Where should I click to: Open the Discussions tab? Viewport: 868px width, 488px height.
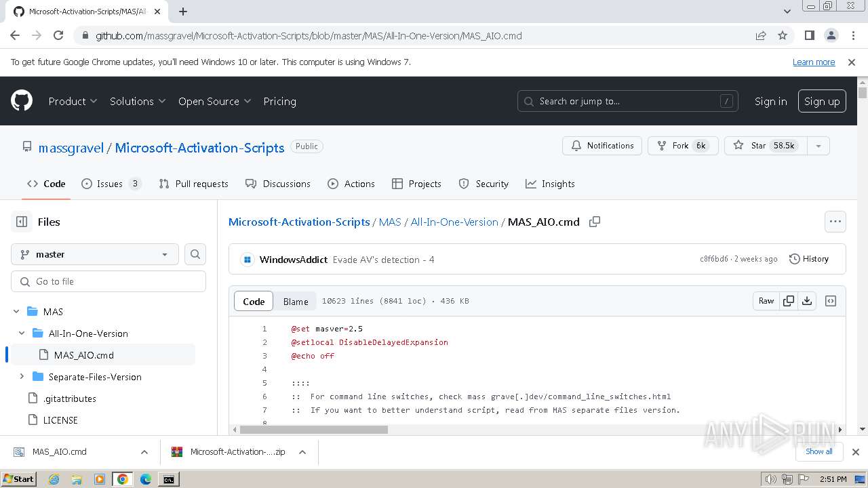click(277, 184)
